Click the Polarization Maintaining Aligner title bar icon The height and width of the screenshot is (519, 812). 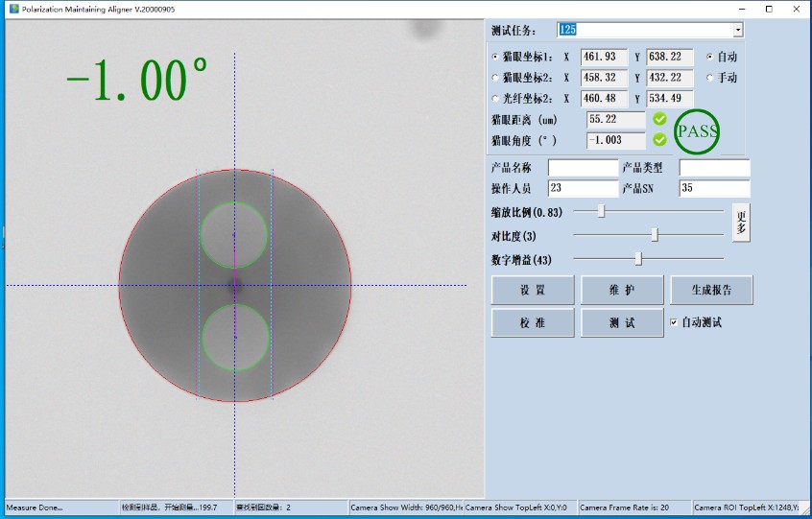pyautogui.click(x=14, y=9)
